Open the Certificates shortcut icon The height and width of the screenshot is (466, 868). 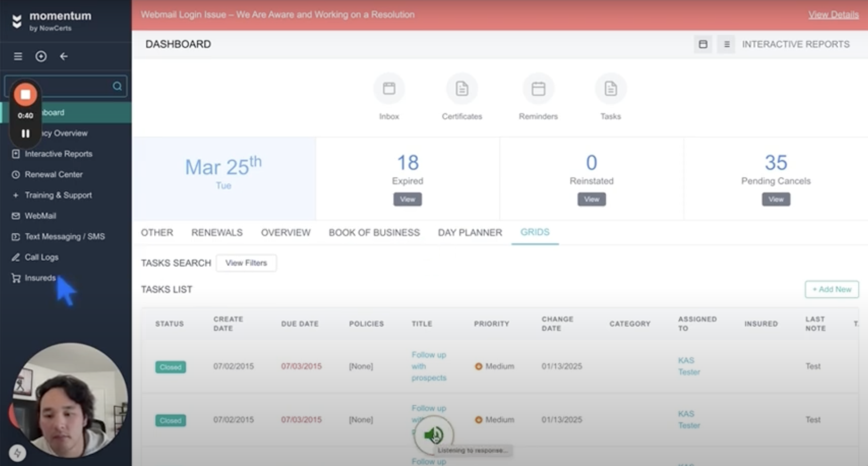tap(462, 89)
